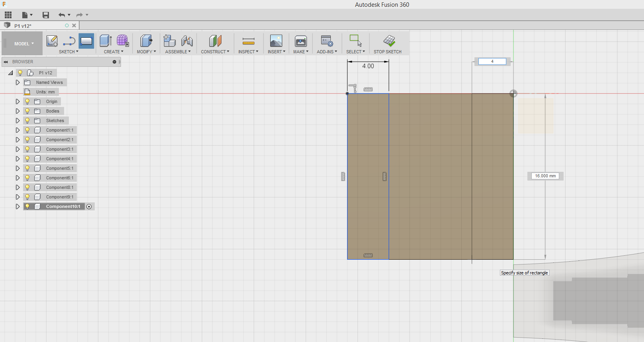Select the Rectangle sketch tool icon
The width and height of the screenshot is (644, 342).
pyautogui.click(x=86, y=41)
